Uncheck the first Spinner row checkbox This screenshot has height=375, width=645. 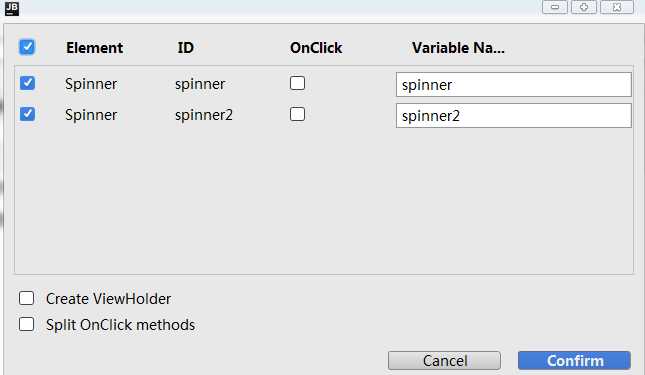pyautogui.click(x=27, y=83)
